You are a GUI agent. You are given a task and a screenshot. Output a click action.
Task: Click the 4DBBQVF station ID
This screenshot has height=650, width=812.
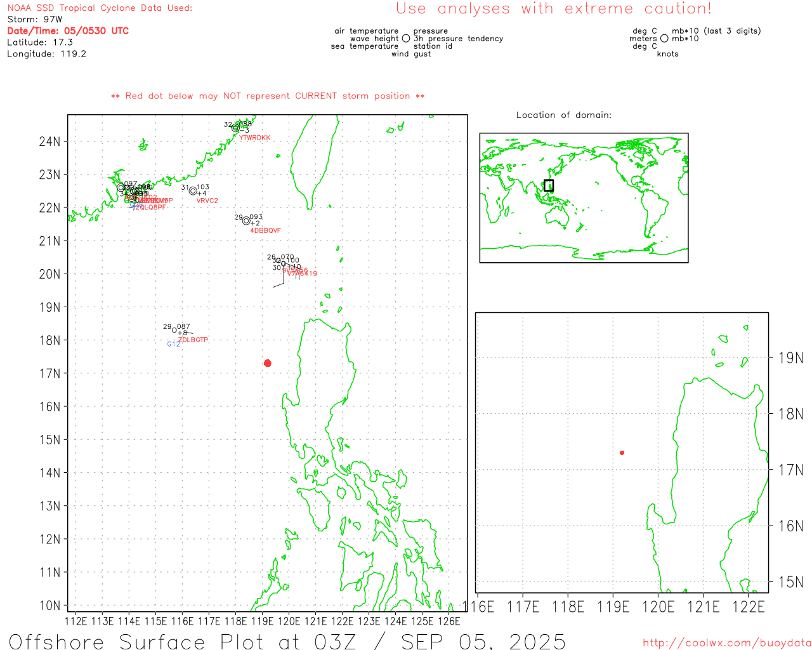(265, 230)
